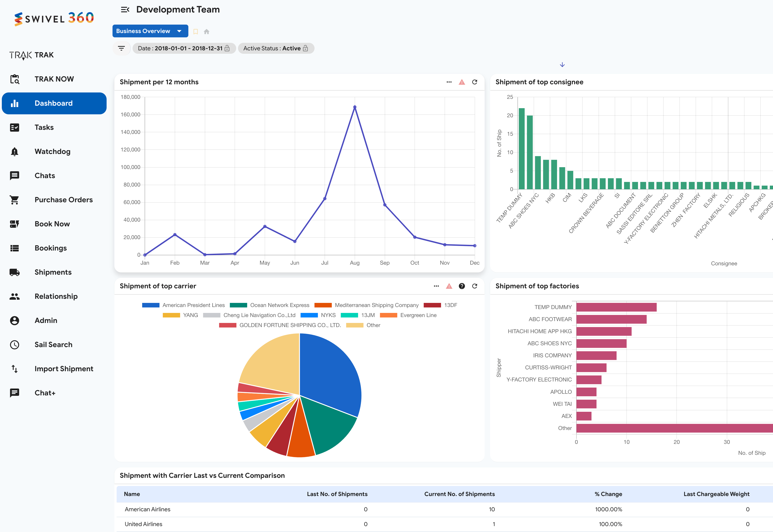
Task: Navigate to Purchase Orders
Action: point(54,200)
